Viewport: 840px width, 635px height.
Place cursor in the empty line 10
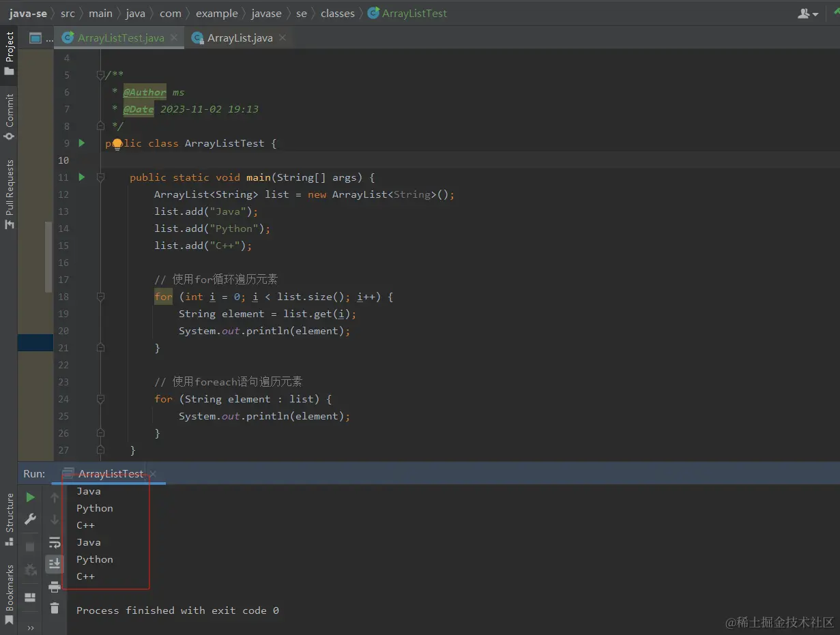pos(471,160)
